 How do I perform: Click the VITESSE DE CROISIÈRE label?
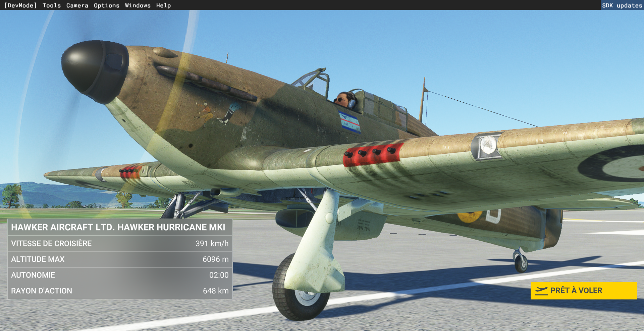[51, 243]
